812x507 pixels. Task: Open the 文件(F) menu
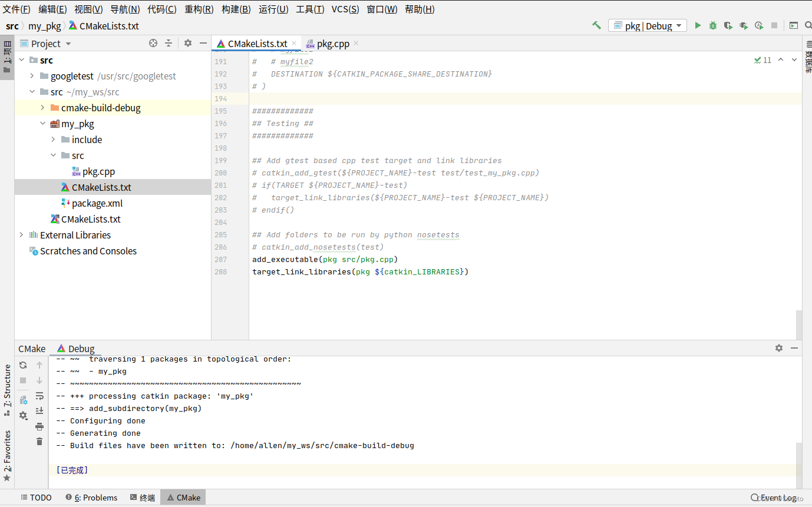[16, 9]
